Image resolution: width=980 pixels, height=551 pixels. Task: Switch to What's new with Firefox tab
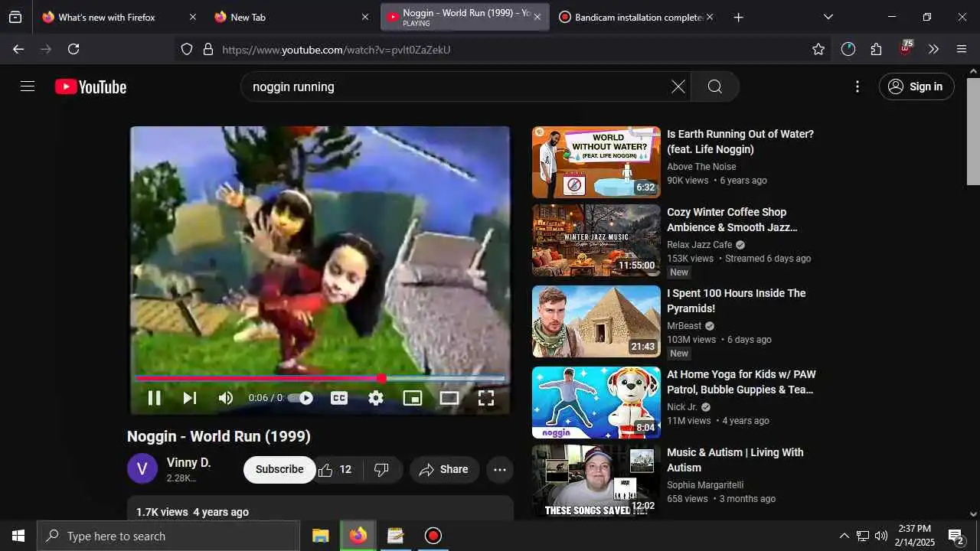tap(119, 17)
